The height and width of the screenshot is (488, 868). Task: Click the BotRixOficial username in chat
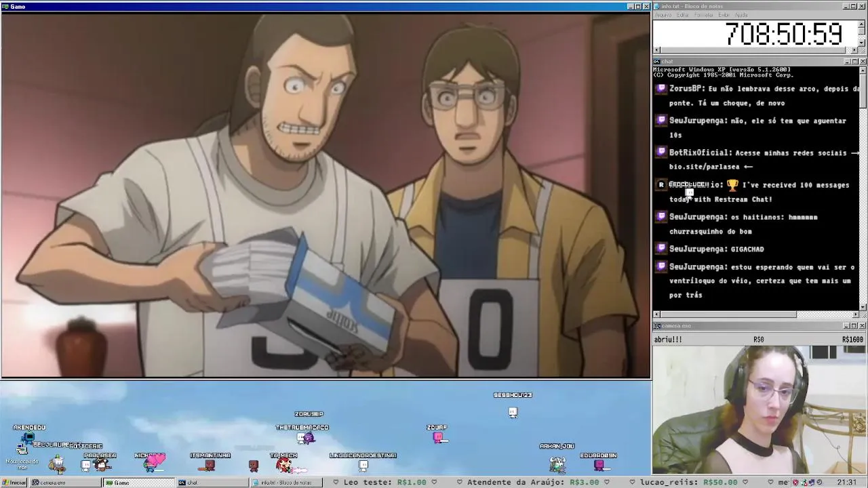click(700, 152)
